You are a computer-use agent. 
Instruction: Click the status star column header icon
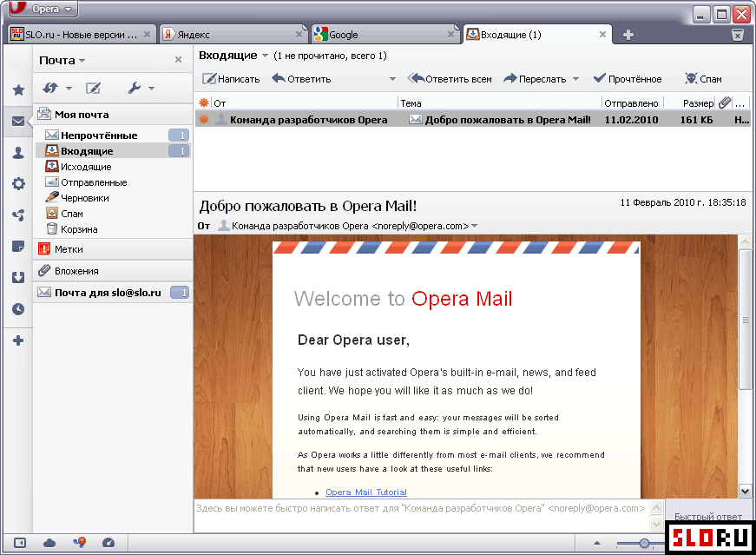204,102
